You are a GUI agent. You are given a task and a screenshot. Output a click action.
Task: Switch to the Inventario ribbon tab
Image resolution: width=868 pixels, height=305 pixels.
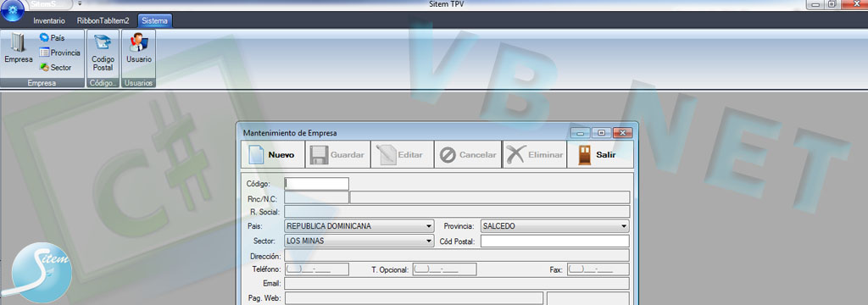(49, 21)
